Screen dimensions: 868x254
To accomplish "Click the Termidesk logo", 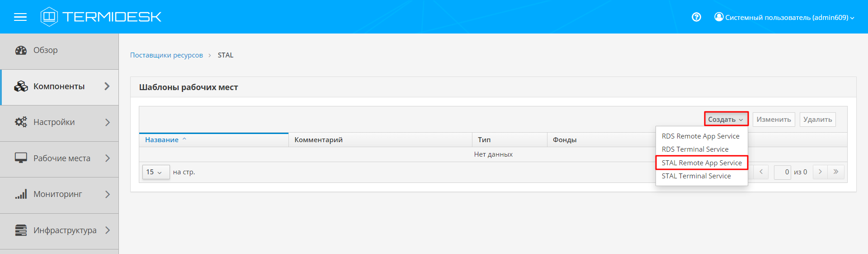I will (101, 17).
